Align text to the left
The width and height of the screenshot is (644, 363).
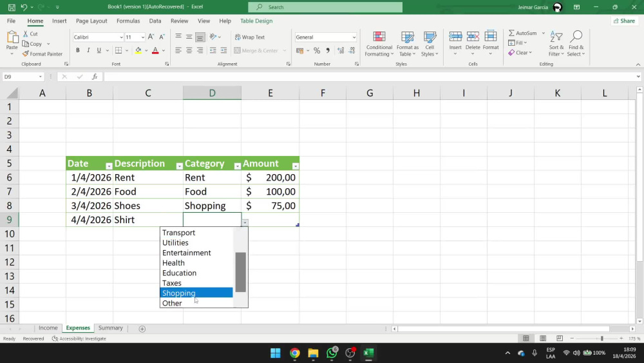tap(178, 50)
